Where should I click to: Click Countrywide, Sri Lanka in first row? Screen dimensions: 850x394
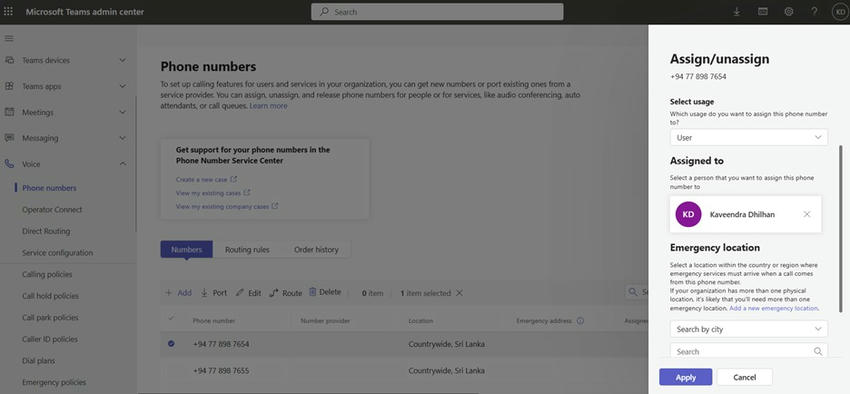point(447,344)
